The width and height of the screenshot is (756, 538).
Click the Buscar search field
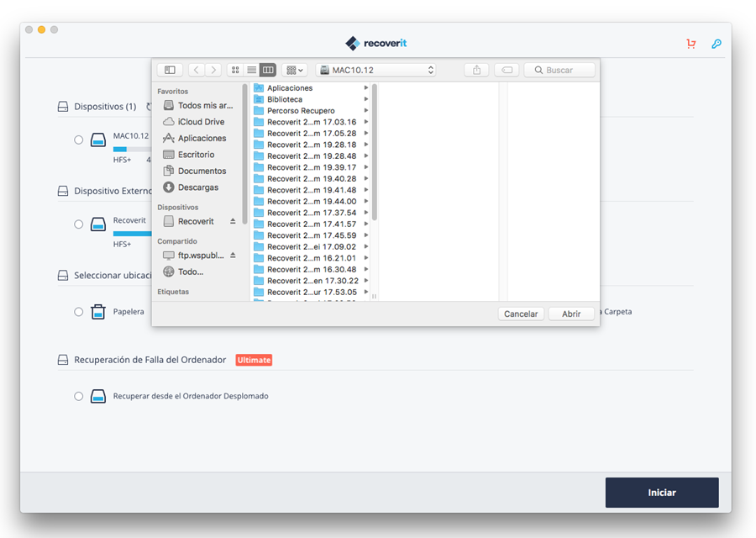point(559,70)
